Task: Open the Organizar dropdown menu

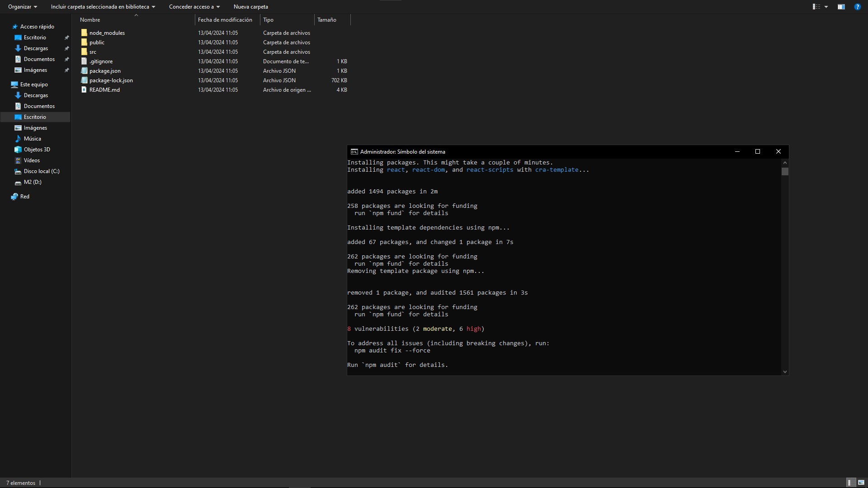Action: [23, 7]
